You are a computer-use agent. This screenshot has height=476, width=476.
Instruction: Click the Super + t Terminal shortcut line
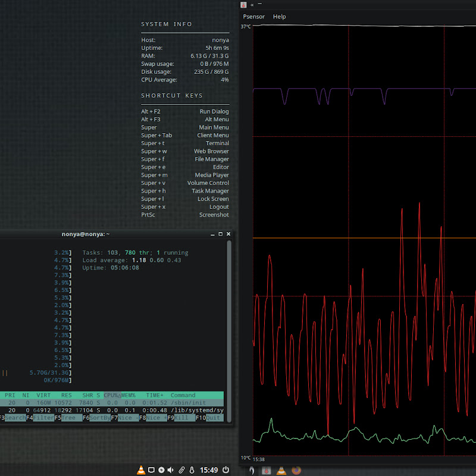tap(185, 143)
